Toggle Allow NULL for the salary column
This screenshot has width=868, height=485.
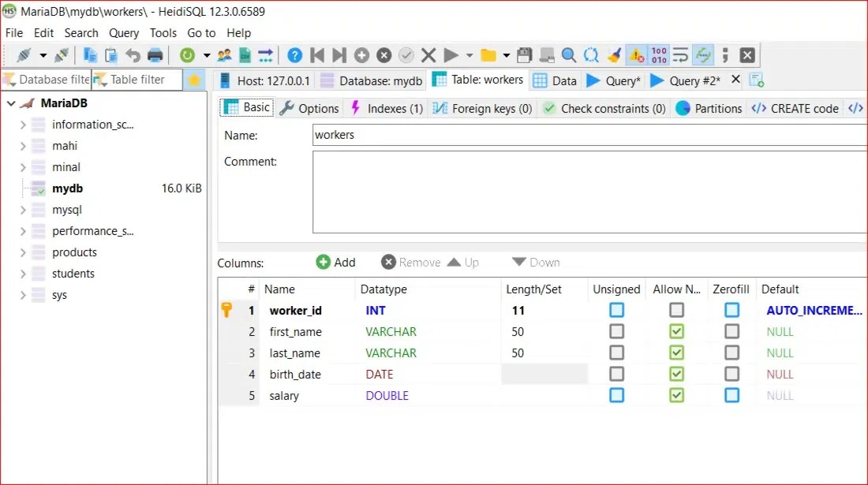676,395
